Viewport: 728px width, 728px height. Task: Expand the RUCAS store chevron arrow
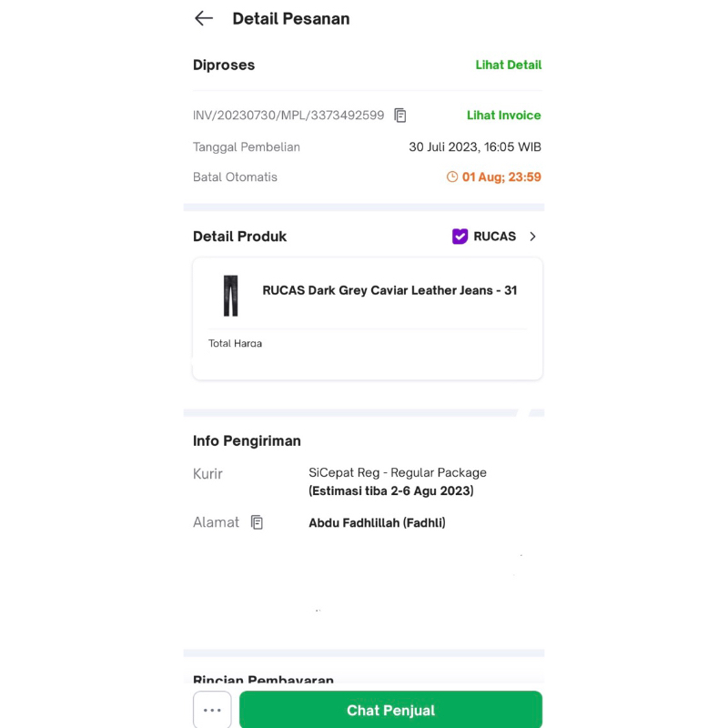point(533,237)
